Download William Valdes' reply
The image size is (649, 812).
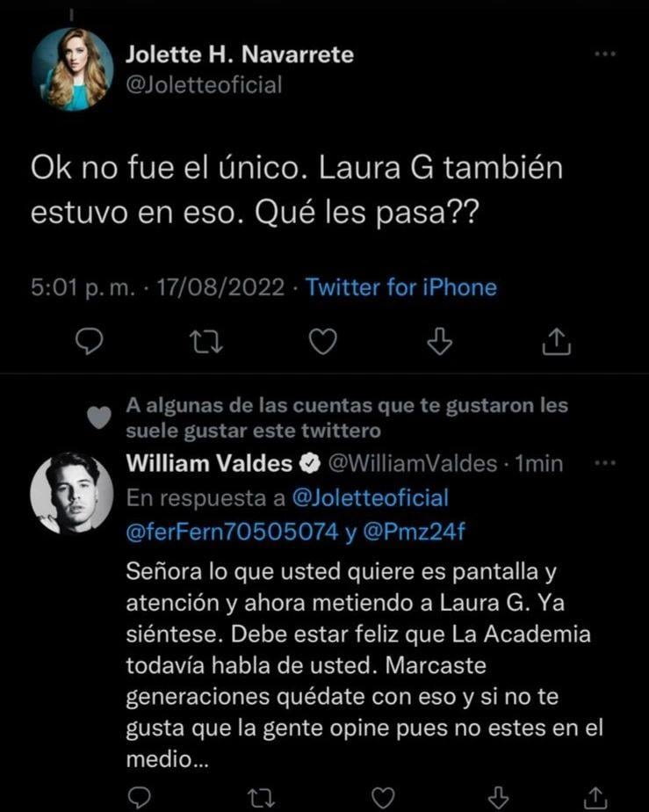pyautogui.click(x=498, y=797)
